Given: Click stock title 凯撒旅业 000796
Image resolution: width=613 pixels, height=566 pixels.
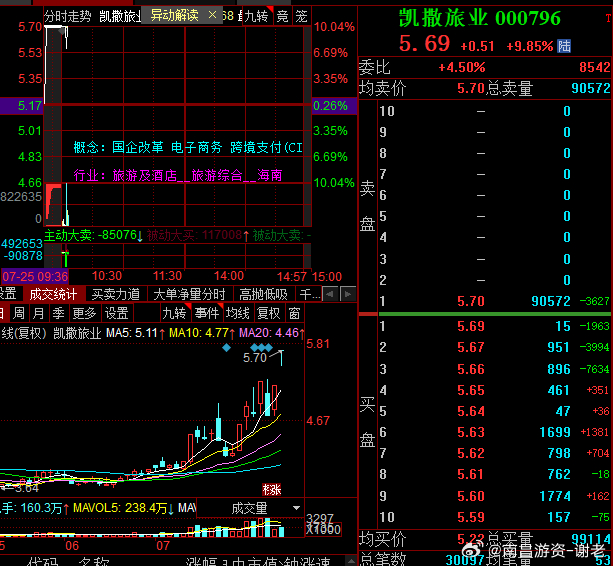Looking at the screenshot, I should point(480,18).
